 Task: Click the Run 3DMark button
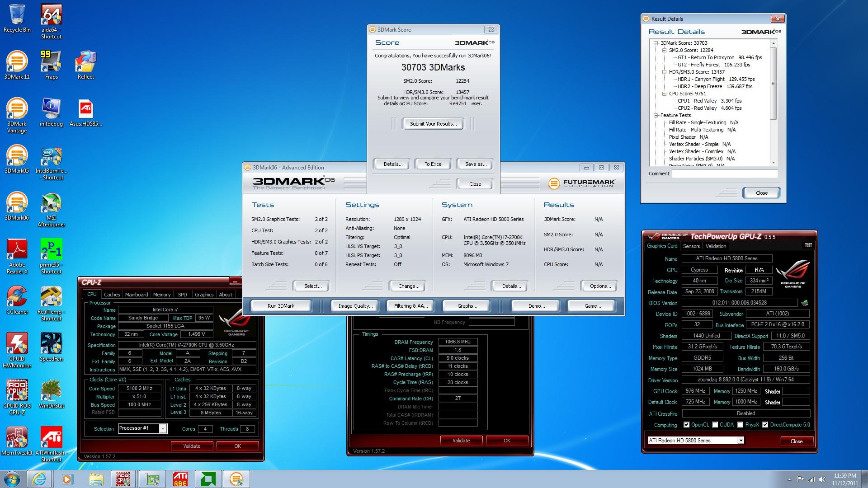tap(281, 306)
